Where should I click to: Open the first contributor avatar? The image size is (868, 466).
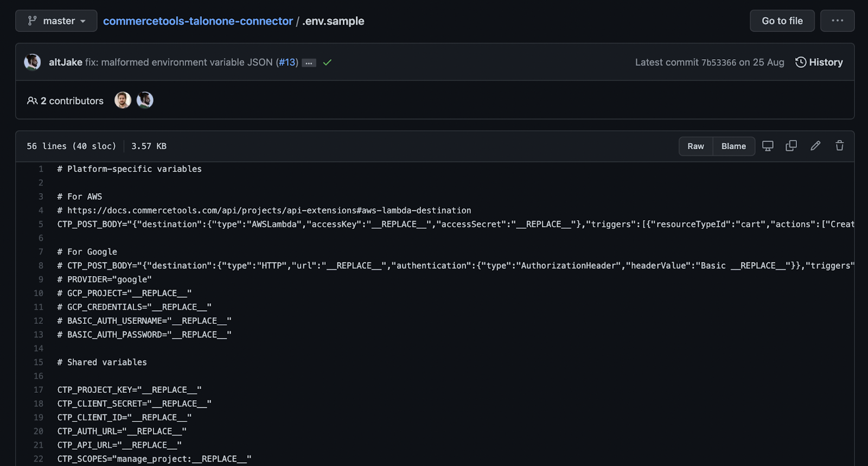coord(123,100)
